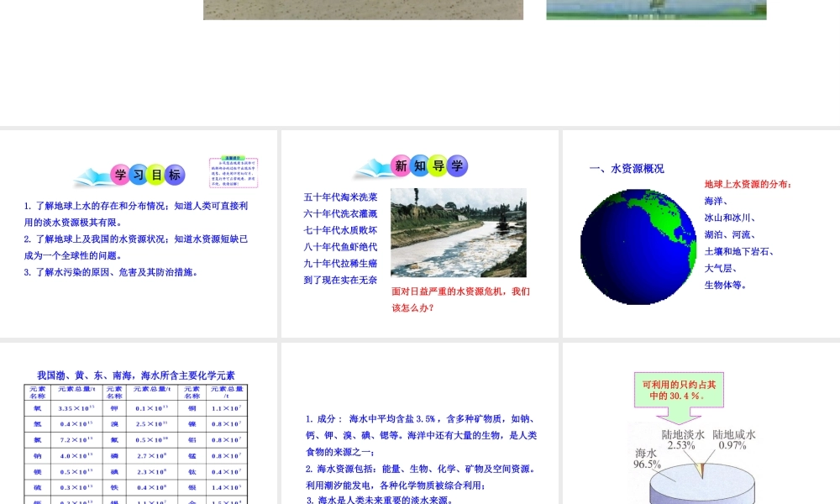This screenshot has height=504, width=840.
Task: Click the table cell 3.35×10¹⁵
Action: (76, 408)
